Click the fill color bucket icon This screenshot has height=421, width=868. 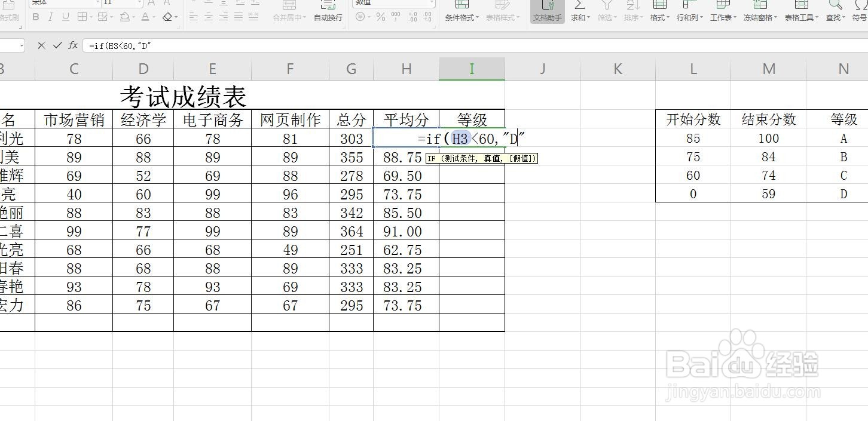click(125, 17)
